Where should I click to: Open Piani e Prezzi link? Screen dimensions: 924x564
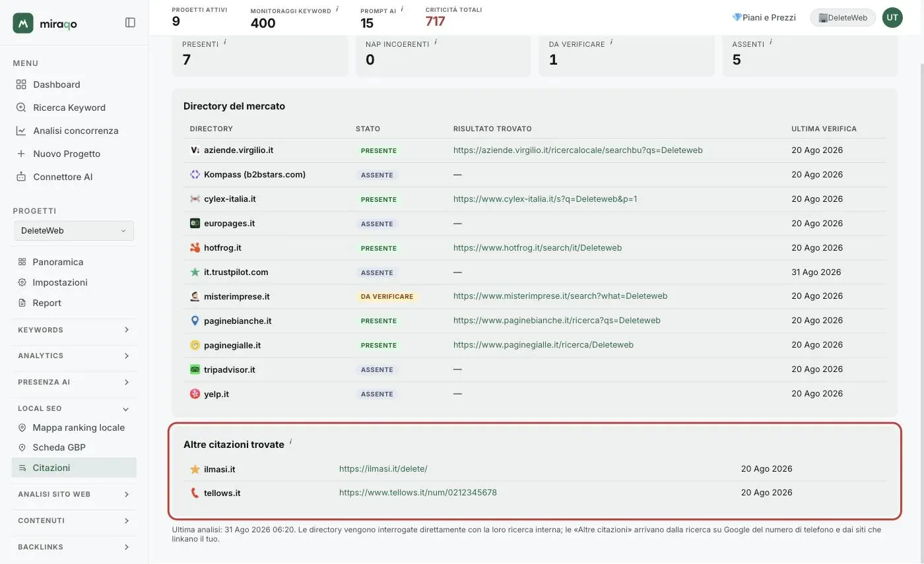(x=764, y=18)
